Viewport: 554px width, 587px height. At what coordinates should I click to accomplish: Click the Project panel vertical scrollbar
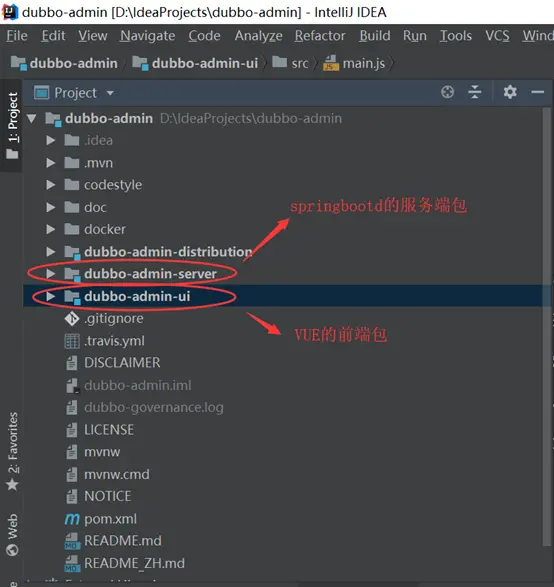pyautogui.click(x=547, y=326)
